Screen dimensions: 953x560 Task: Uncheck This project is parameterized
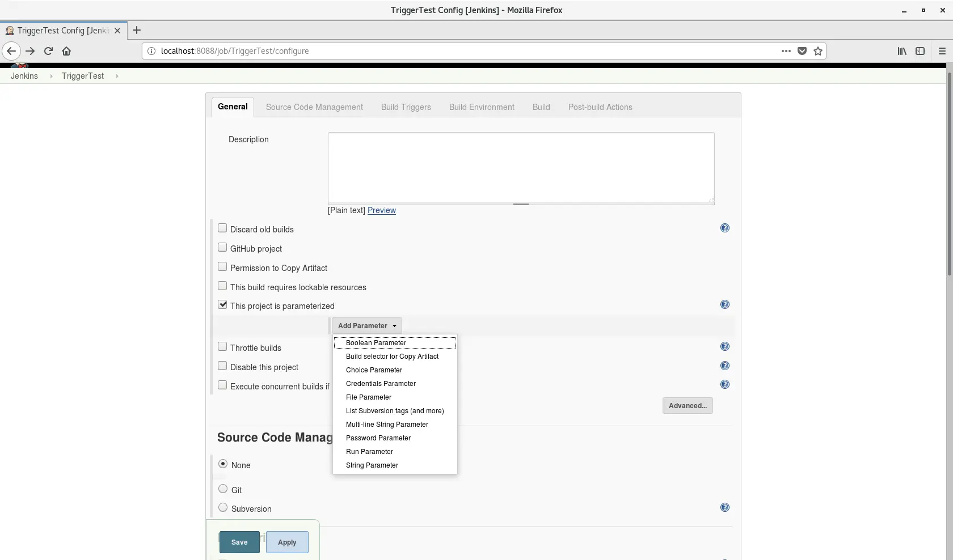pyautogui.click(x=222, y=304)
